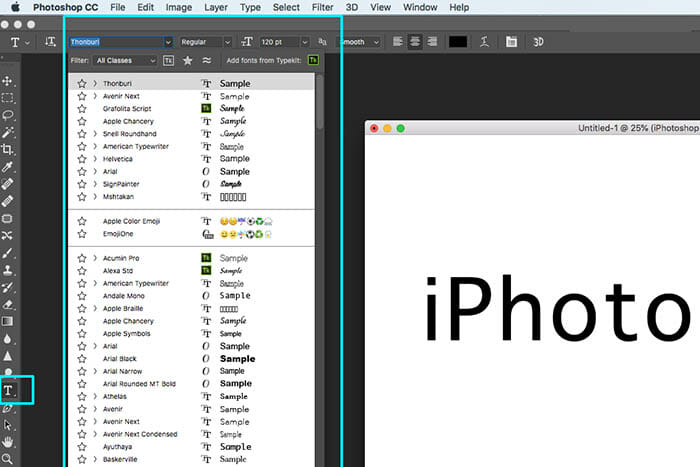700x467 pixels.
Task: Click the green Add fonts from Typekit icon
Action: (313, 60)
